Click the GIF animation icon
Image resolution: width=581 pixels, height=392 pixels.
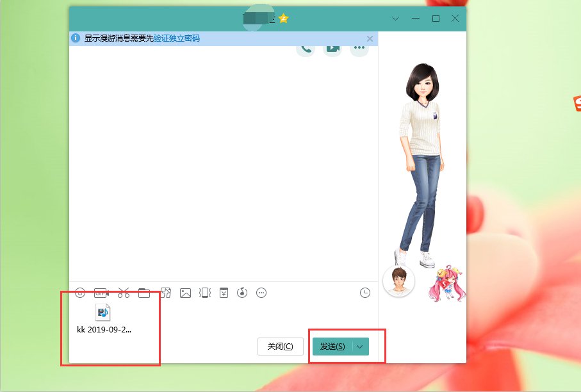pyautogui.click(x=101, y=293)
